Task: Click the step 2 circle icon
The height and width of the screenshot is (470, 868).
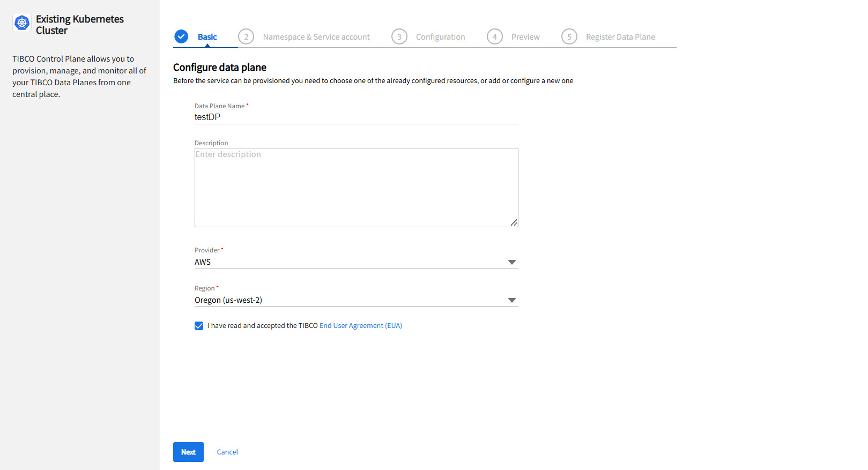Action: tap(246, 36)
